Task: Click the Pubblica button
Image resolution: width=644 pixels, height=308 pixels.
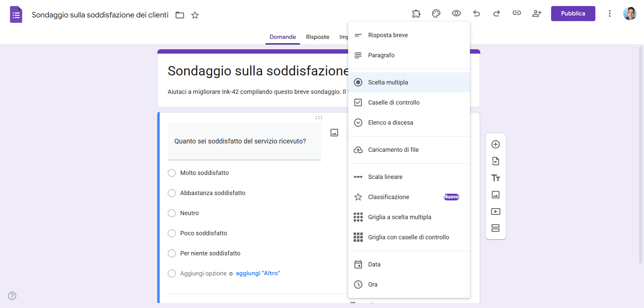Action: pyautogui.click(x=573, y=14)
